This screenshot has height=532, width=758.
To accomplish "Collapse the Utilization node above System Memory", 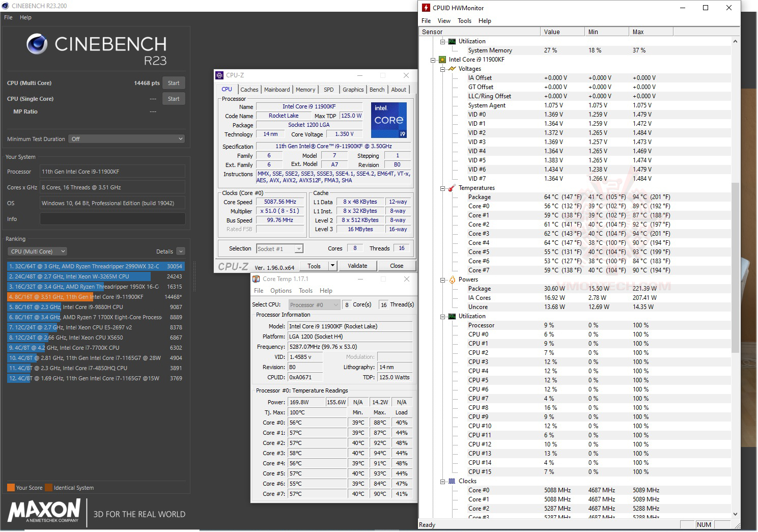I will [x=442, y=42].
